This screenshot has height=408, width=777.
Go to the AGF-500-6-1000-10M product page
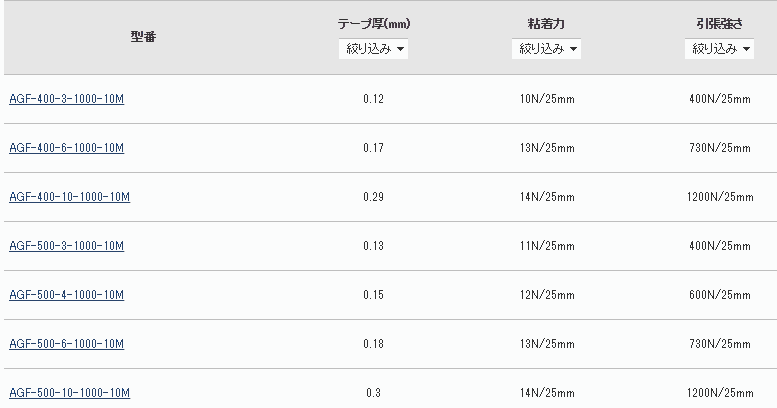(66, 344)
